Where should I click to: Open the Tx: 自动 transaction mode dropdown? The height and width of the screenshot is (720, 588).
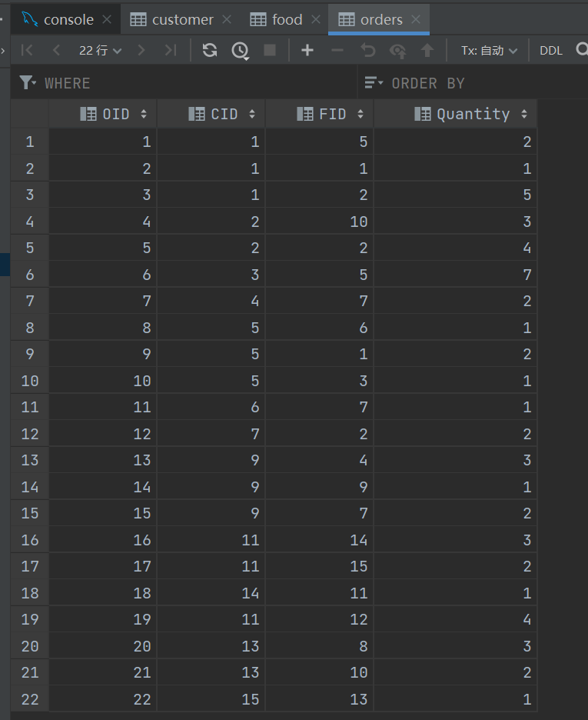click(489, 50)
